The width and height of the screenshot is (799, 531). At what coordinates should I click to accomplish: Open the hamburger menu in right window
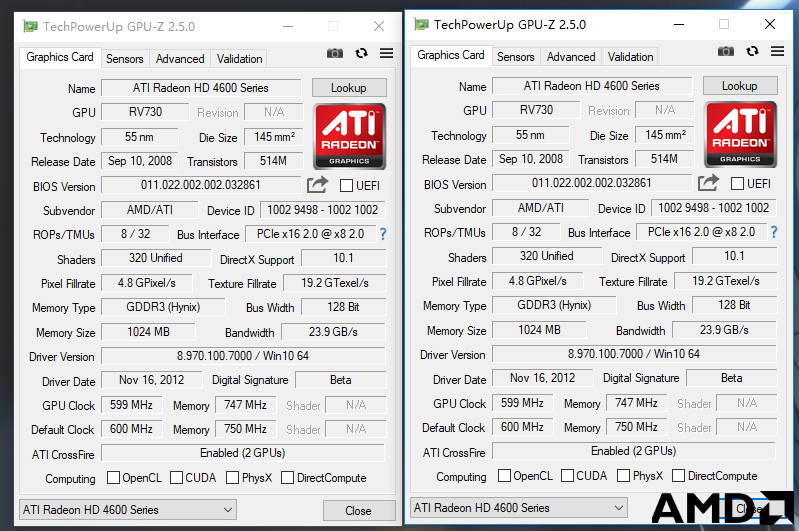[x=777, y=51]
